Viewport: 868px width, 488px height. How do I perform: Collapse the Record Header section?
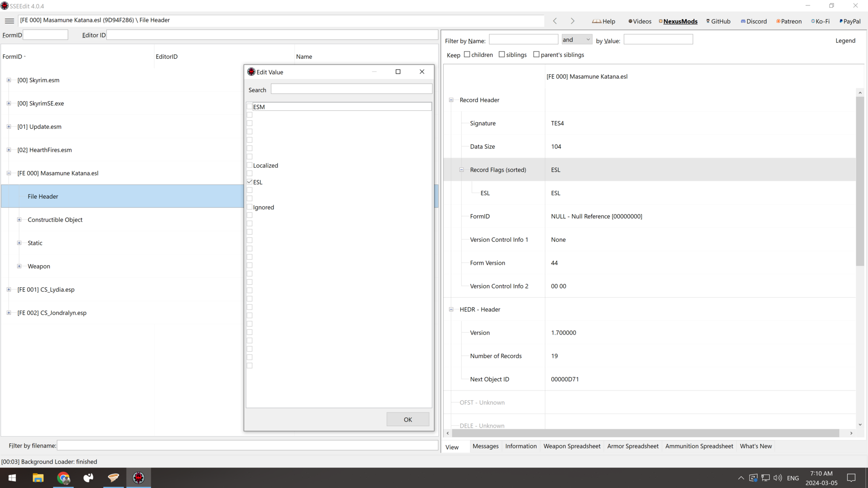click(x=451, y=100)
